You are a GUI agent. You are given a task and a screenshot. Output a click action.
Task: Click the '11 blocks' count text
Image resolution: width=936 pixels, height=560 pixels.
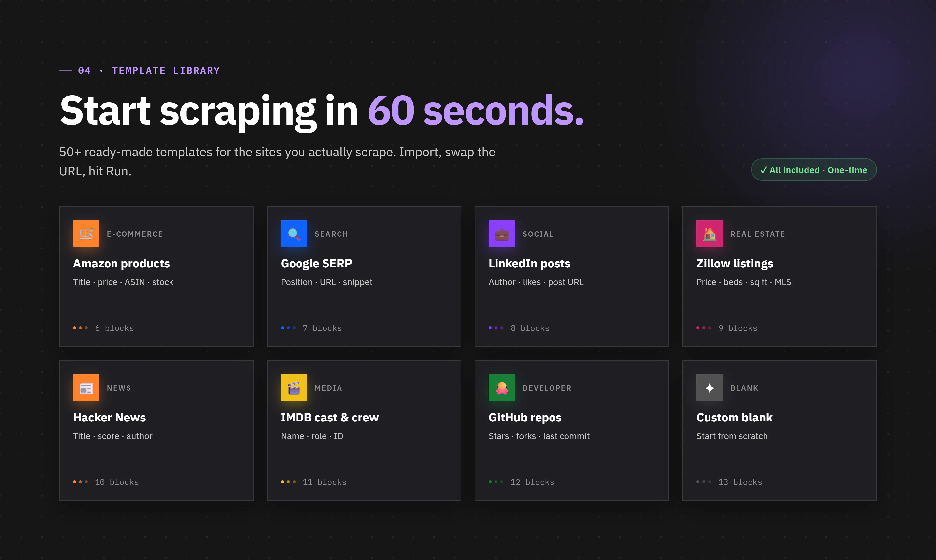tap(325, 482)
